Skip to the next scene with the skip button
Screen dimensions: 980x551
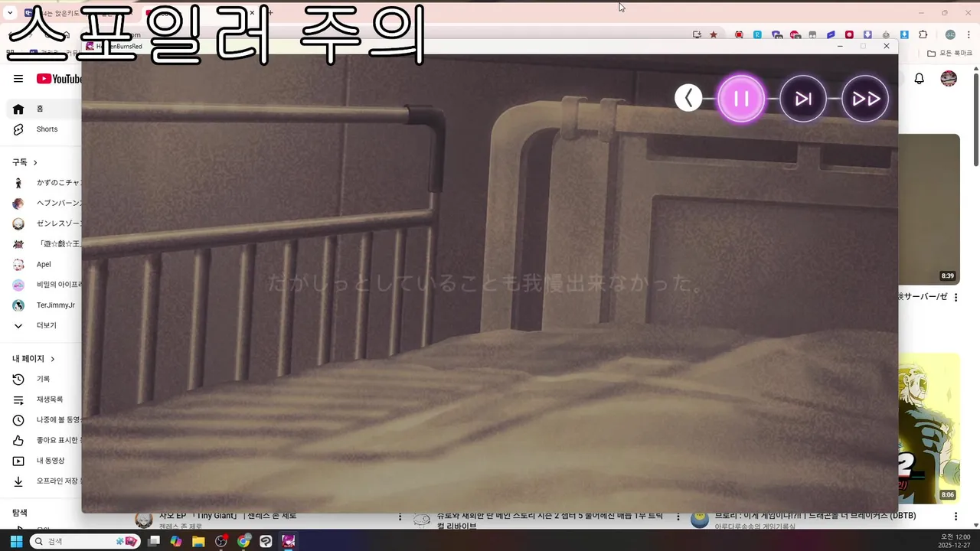tap(803, 99)
